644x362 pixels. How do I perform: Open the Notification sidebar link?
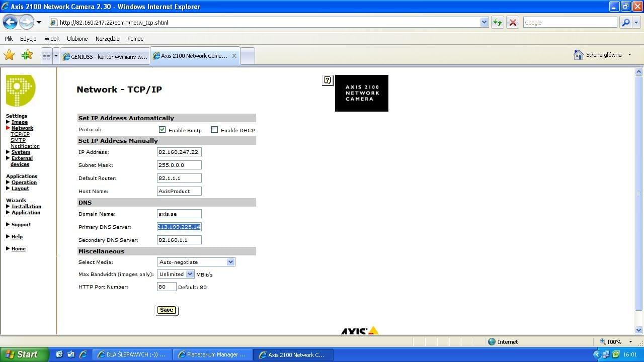pos(25,146)
